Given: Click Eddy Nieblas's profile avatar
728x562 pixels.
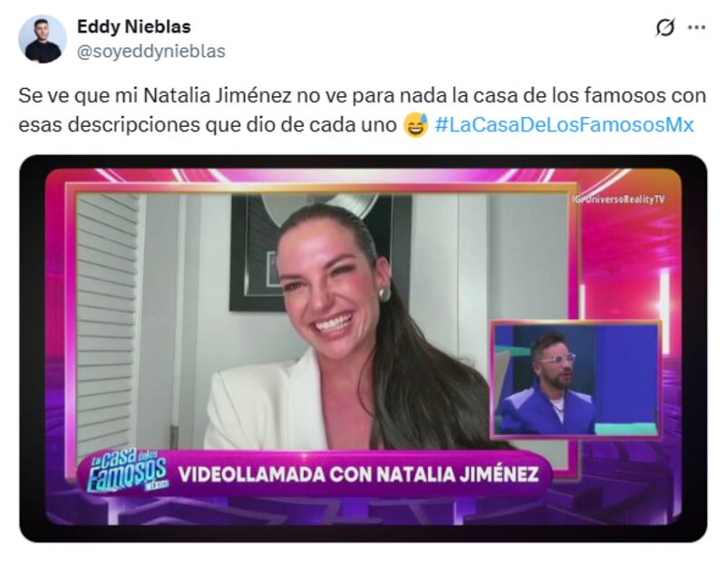Looking at the screenshot, I should (43, 39).
